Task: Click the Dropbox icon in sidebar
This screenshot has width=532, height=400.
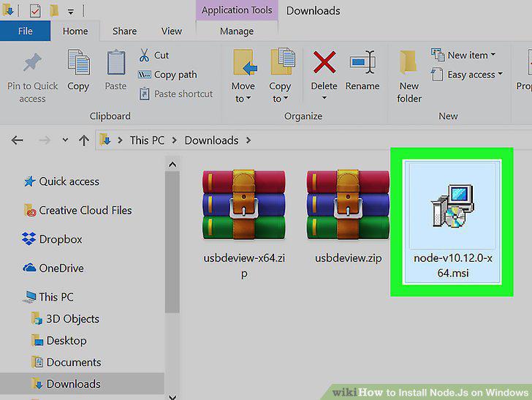Action: click(28, 239)
